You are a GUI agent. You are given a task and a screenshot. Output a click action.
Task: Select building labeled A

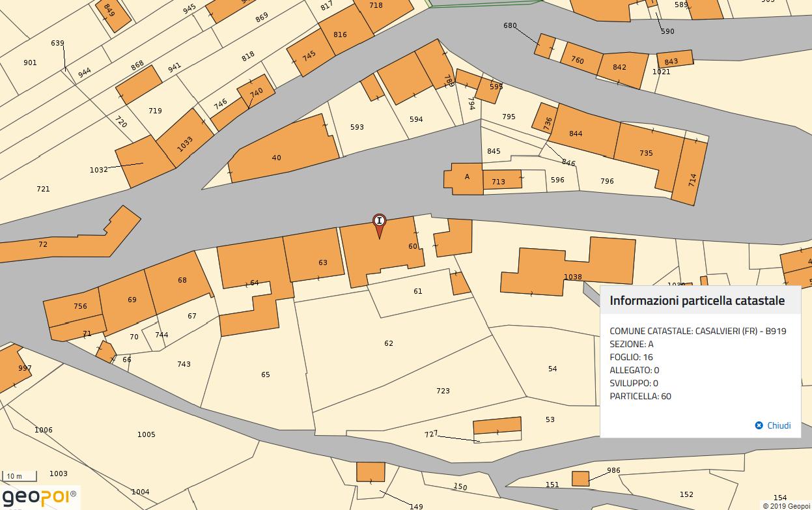(x=464, y=179)
